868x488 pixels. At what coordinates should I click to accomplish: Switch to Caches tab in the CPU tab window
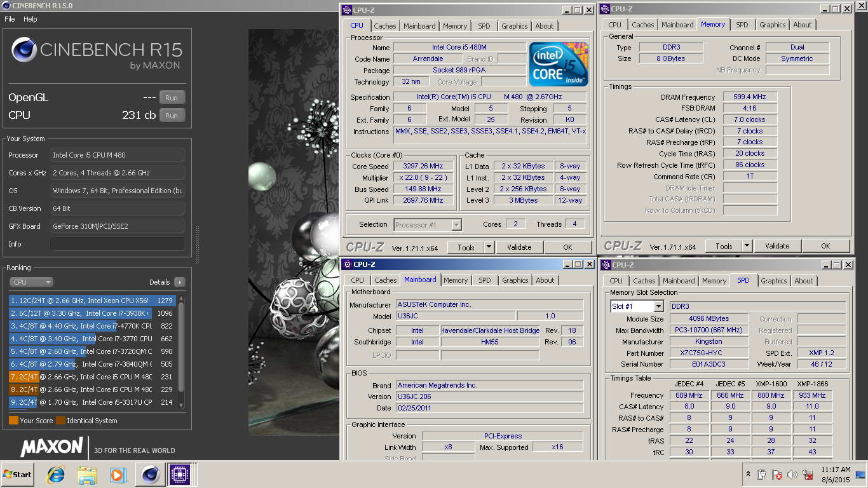384,26
